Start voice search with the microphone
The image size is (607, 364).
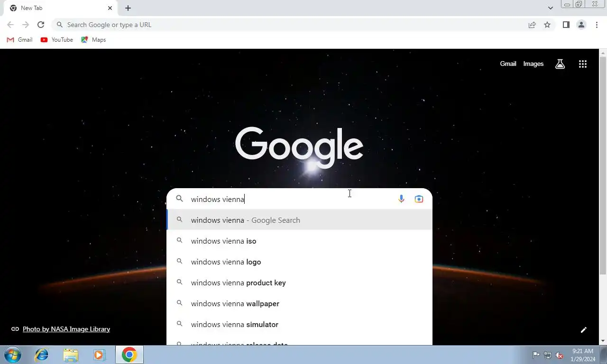(x=401, y=199)
